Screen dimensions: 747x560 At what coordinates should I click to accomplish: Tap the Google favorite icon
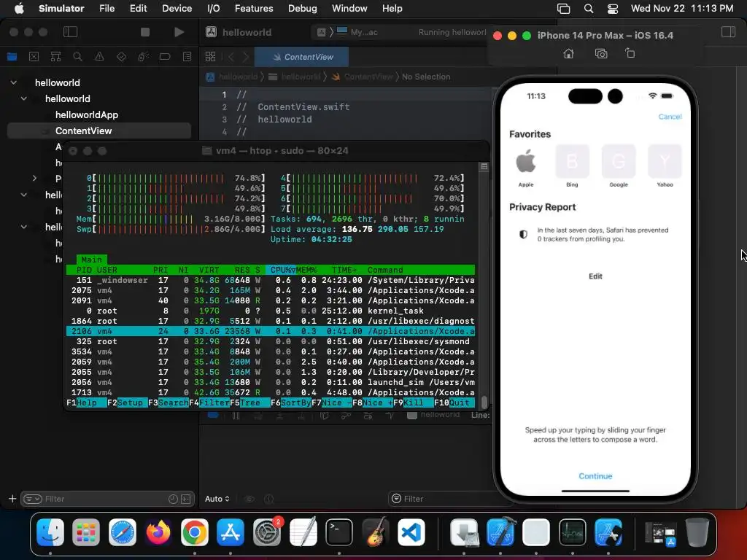(619, 167)
